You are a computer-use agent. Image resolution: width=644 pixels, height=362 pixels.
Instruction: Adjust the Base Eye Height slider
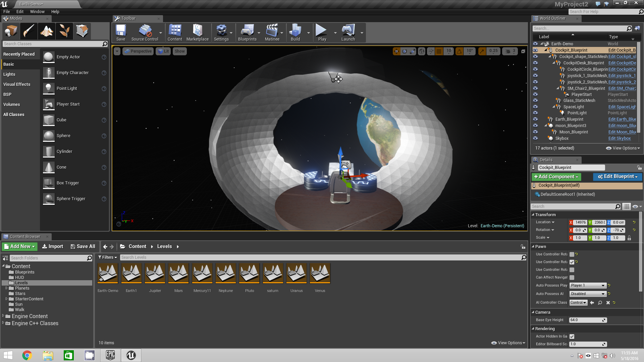(x=588, y=319)
